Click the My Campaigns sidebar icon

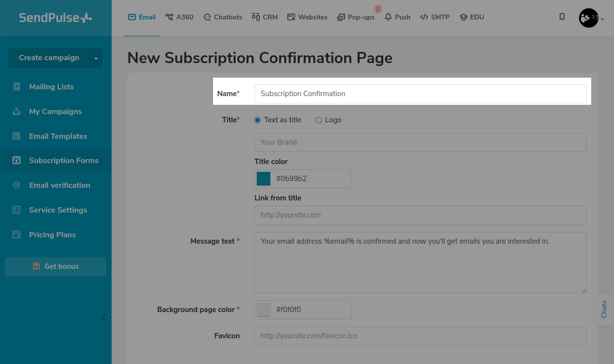[x=17, y=112]
